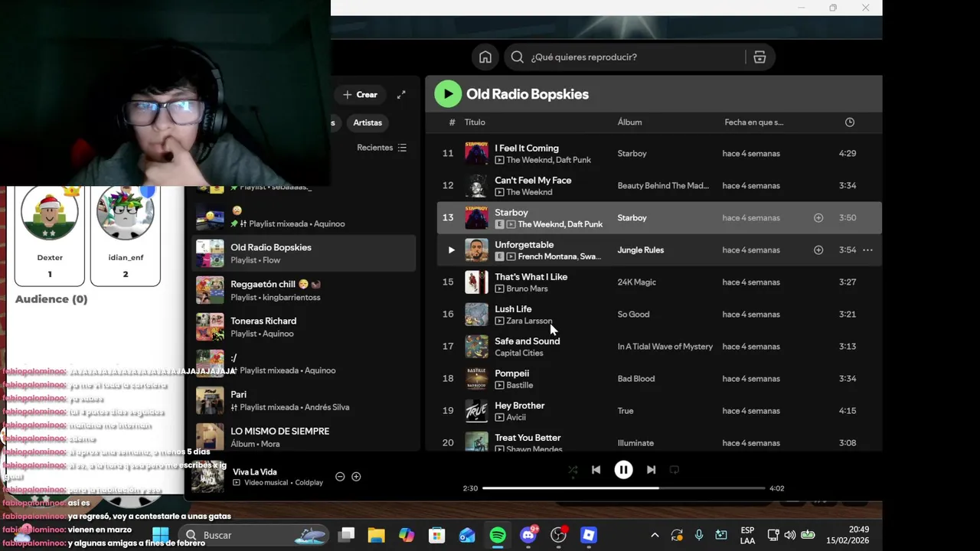Screen dimensions: 980x551
Task: Open File Explorer from the taskbar
Action: (x=376, y=535)
